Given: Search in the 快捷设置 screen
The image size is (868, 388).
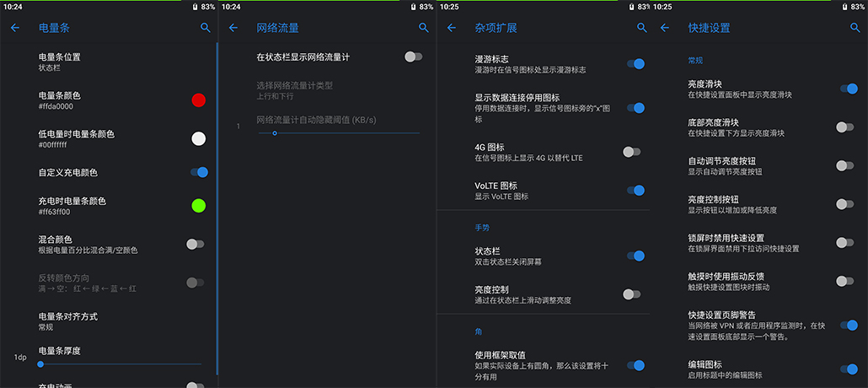Looking at the screenshot, I should (855, 28).
